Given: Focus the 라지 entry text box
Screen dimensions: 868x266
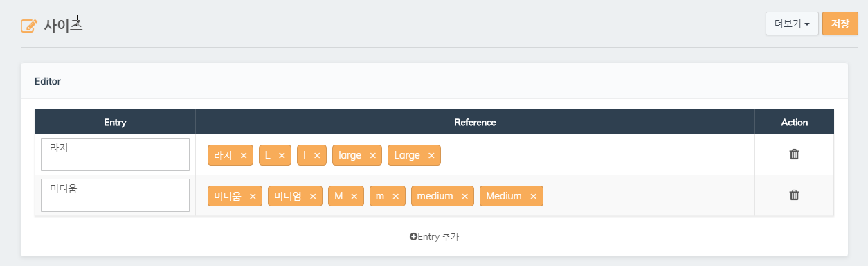Looking at the screenshot, I should [x=115, y=154].
